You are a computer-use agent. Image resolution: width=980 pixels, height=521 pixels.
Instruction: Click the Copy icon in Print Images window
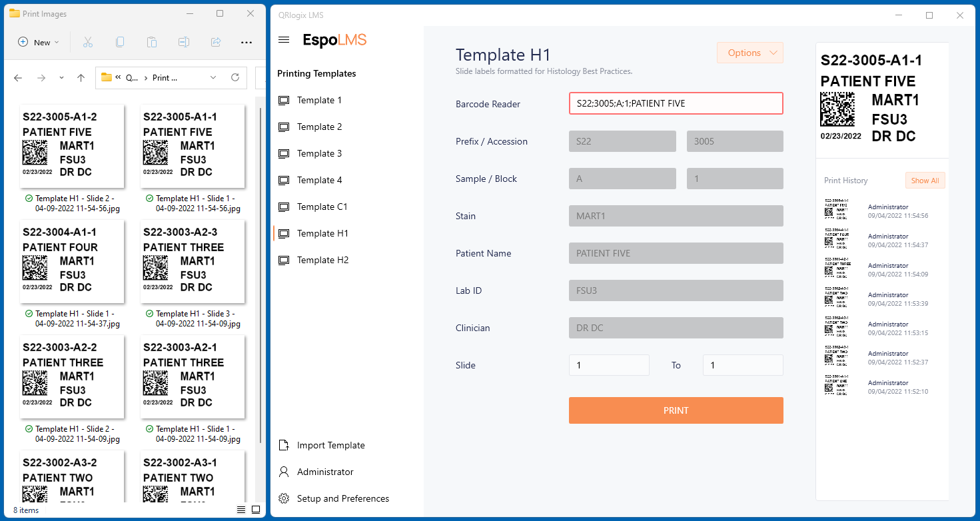click(x=120, y=42)
